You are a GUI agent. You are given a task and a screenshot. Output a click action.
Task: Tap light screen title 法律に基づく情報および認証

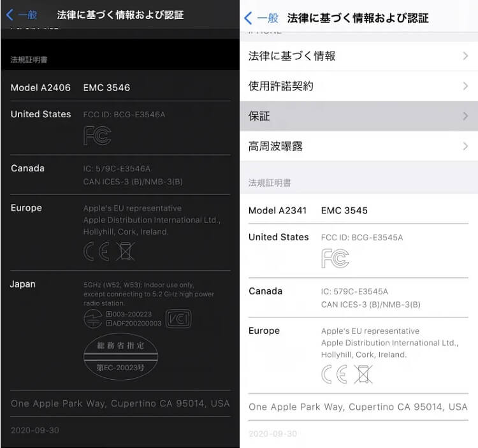(358, 18)
